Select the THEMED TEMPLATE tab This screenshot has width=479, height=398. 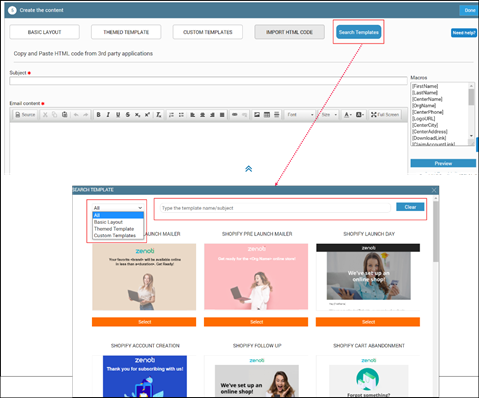click(126, 32)
